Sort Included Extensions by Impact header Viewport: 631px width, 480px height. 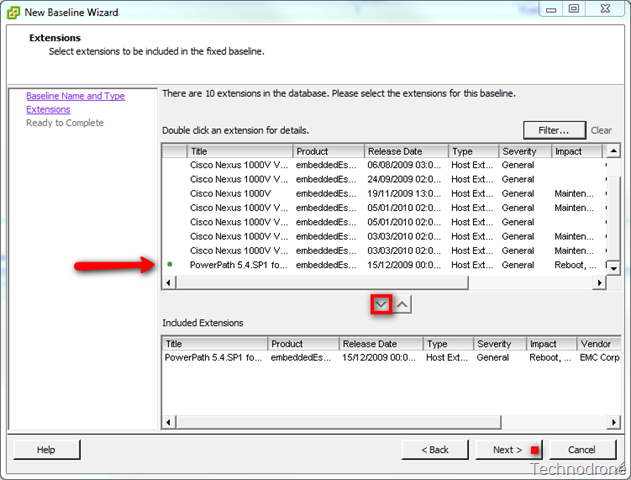[x=552, y=344]
